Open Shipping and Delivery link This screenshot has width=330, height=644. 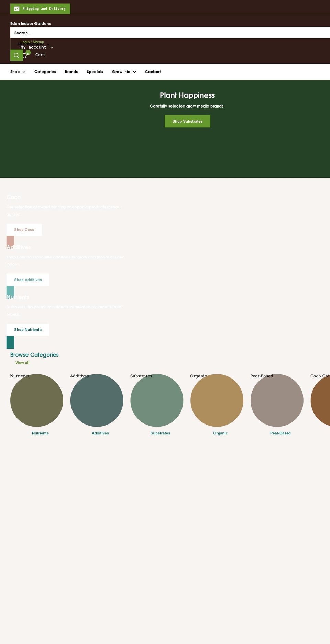(x=40, y=9)
